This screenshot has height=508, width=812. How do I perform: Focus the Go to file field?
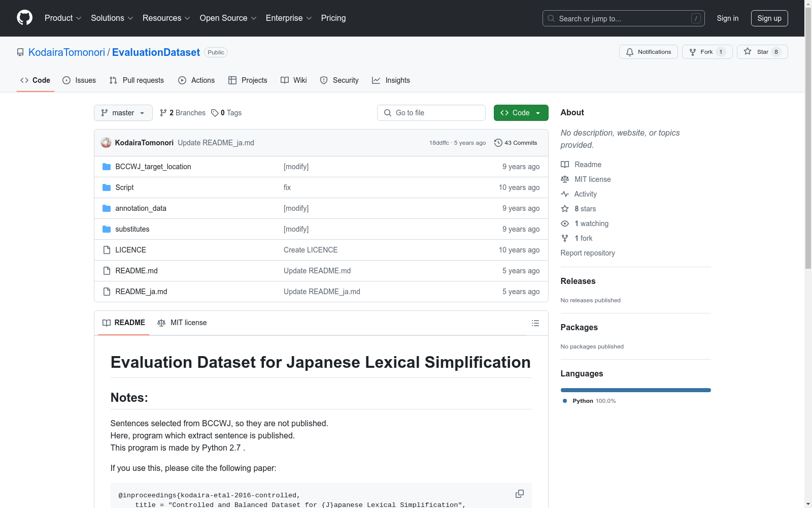click(x=431, y=113)
